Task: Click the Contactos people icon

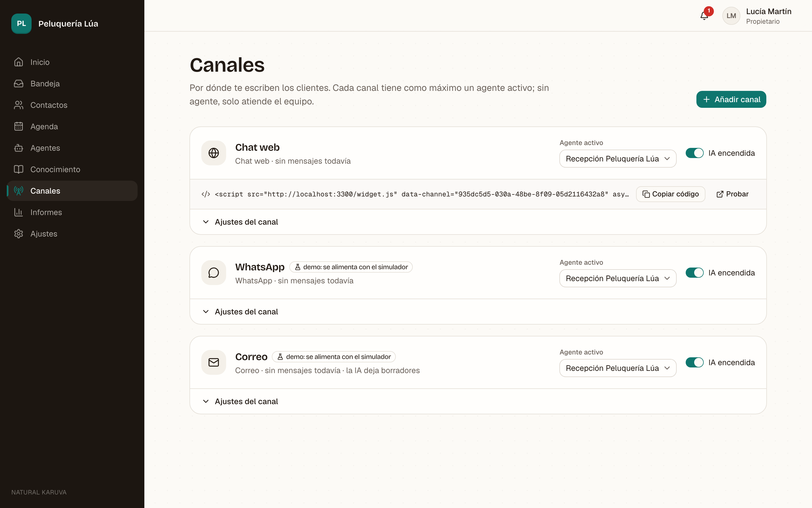Action: 19,105
